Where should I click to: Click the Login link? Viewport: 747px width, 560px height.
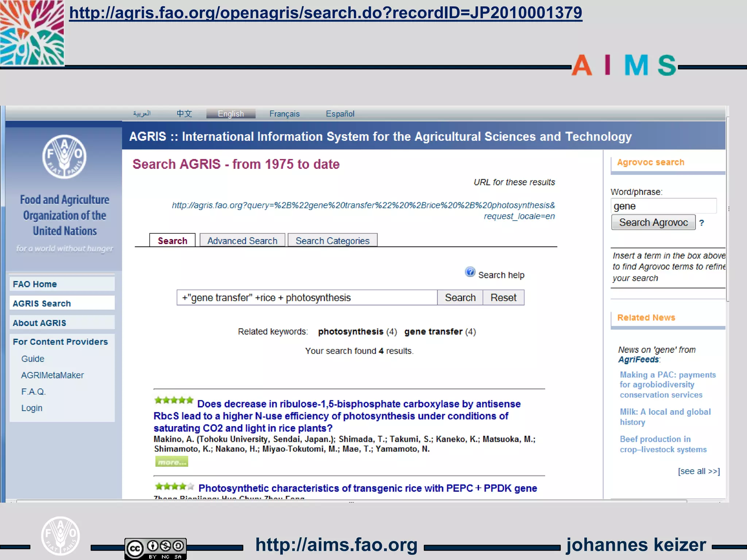pos(32,408)
